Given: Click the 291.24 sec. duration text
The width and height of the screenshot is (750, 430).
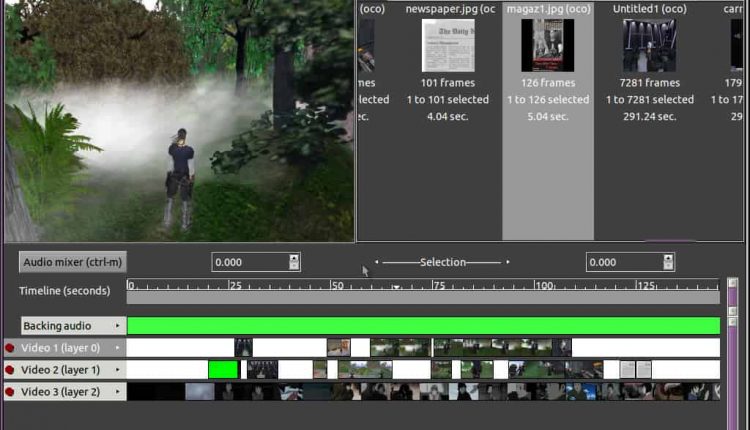Looking at the screenshot, I should pyautogui.click(x=650, y=116).
